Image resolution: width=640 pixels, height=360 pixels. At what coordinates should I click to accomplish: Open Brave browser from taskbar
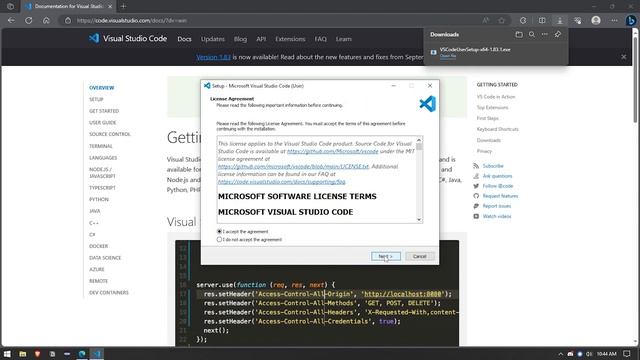[x=38, y=354]
